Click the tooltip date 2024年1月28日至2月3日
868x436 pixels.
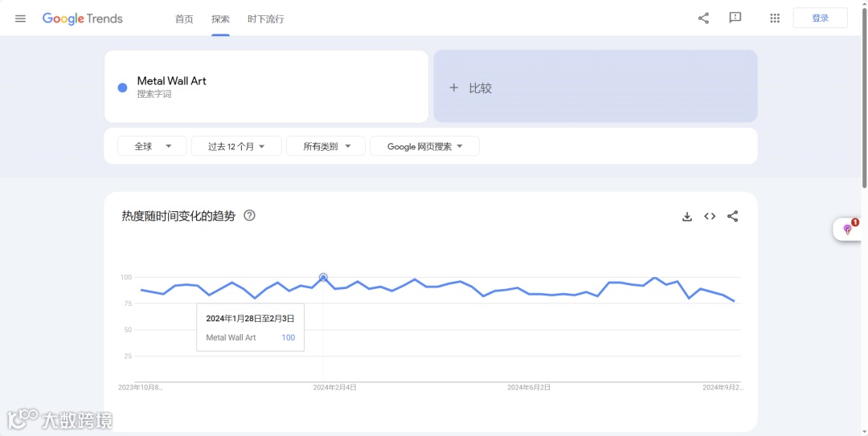(250, 319)
